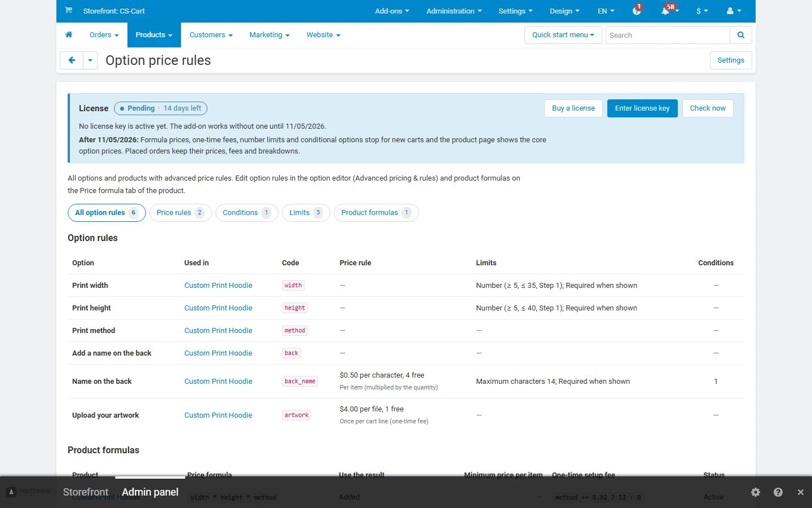Open the Products menu

coord(154,35)
